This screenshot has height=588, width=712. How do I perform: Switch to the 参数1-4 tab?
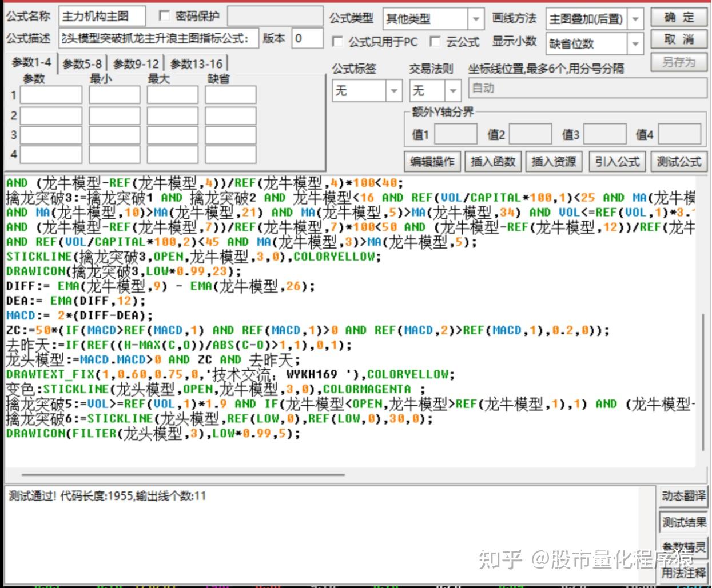click(x=31, y=62)
